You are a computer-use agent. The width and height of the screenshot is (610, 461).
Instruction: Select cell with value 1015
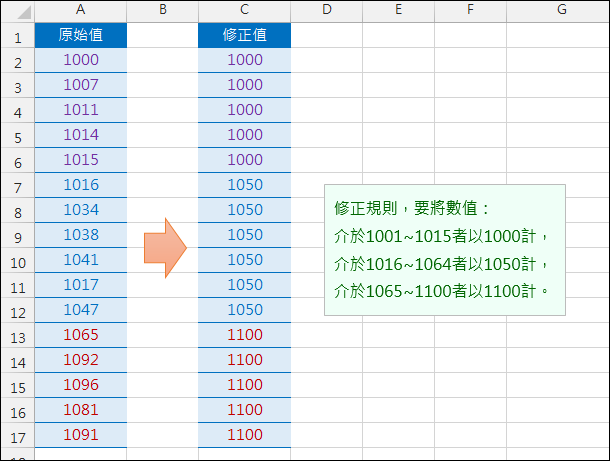pyautogui.click(x=81, y=160)
